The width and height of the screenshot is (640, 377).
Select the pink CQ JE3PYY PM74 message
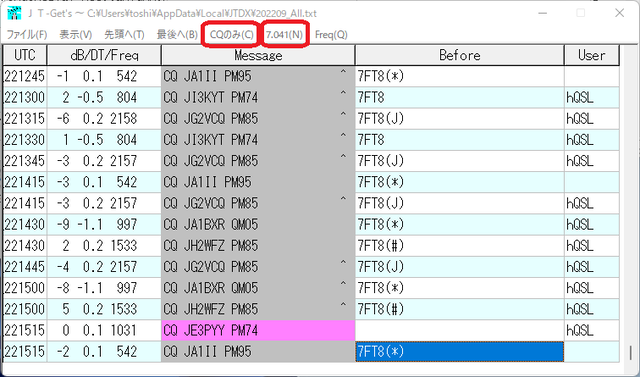(x=258, y=330)
